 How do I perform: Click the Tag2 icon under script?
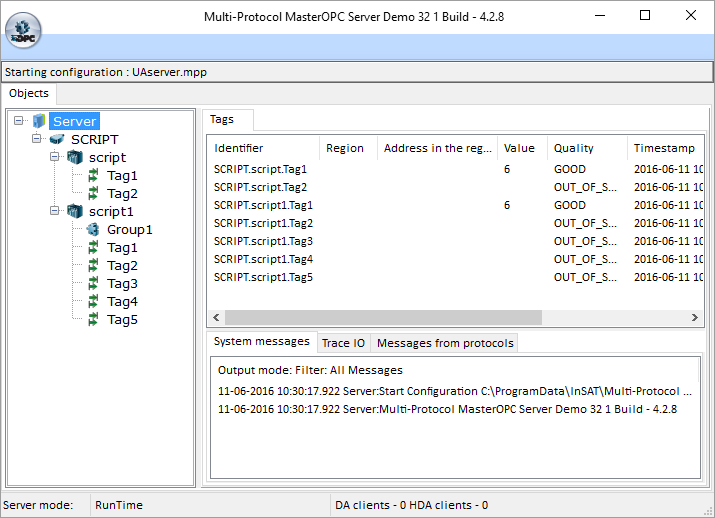(93, 193)
